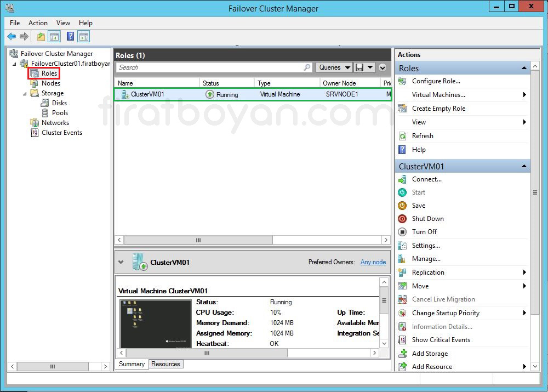
Task: Select Pools under Storage
Action: point(60,113)
